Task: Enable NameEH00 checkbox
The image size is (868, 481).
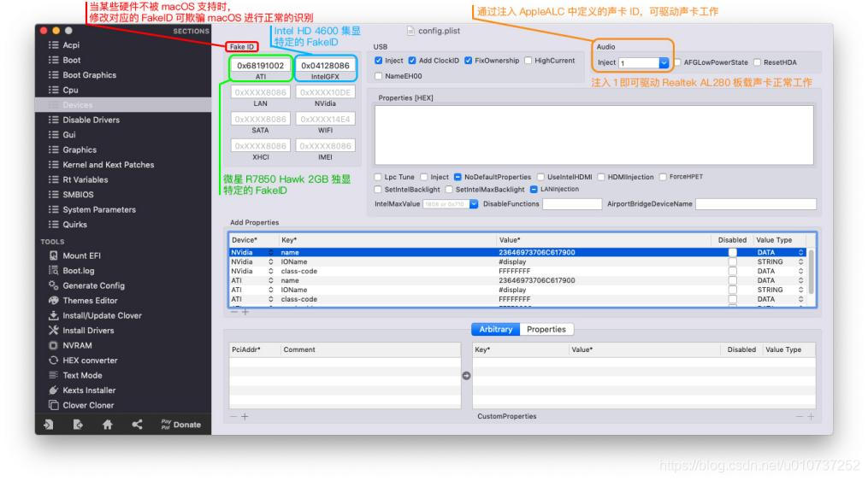Action: click(378, 76)
